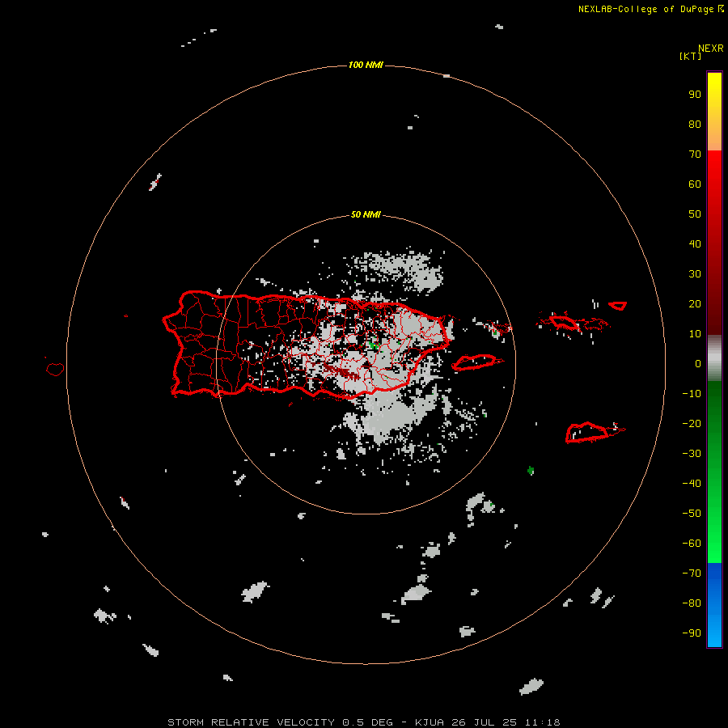Viewport: 728px width, 728px height.
Task: Click the 60 value on the velocity scale
Action: pos(695,184)
